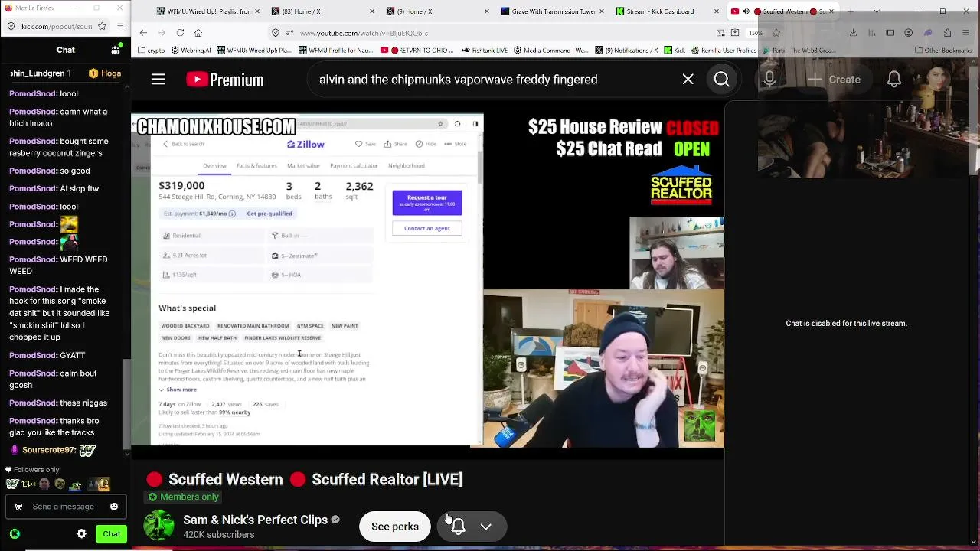Open the Firefox application menu
Screen dimensions: 980x551
click(966, 33)
